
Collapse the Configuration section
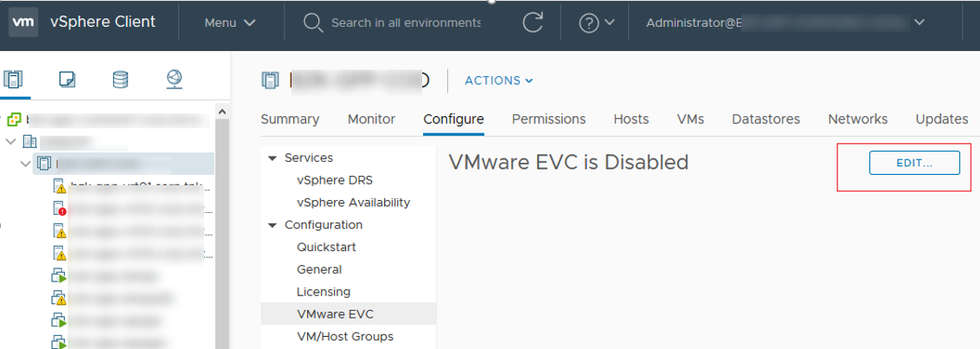272,225
